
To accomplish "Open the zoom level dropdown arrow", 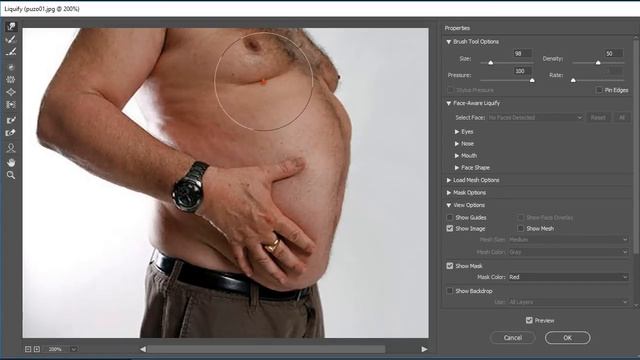I will 73,349.
